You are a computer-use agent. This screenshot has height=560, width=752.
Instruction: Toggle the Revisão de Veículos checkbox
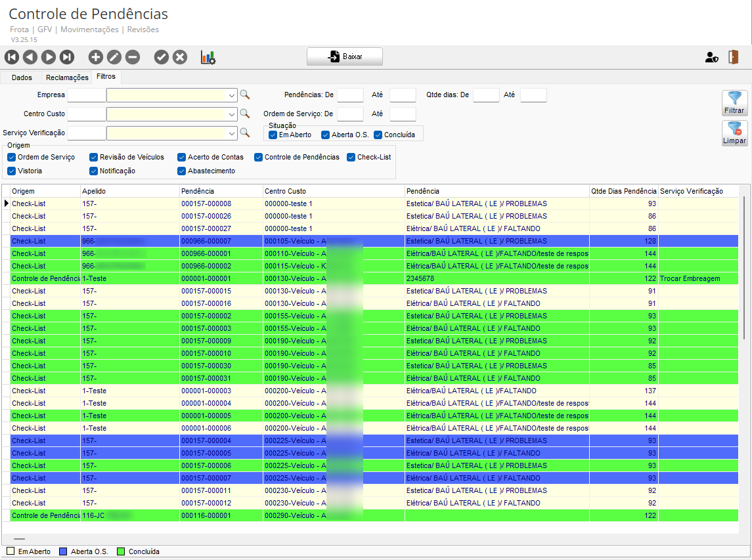point(94,158)
